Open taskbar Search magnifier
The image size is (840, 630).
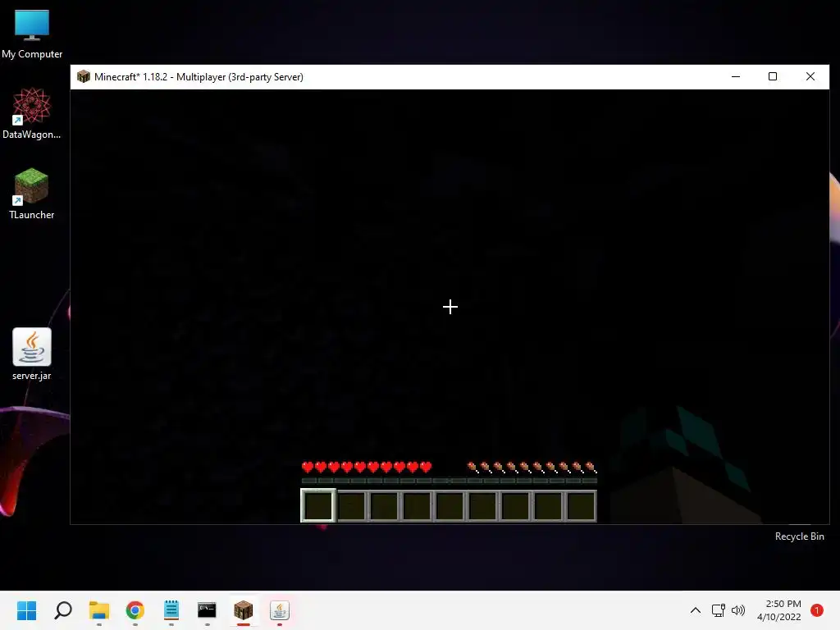(x=63, y=610)
